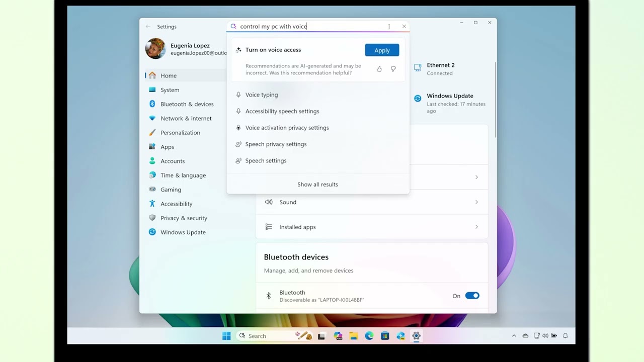Open Microsoft Edge from the taskbar
Screen dimensions: 644x362
(369, 336)
